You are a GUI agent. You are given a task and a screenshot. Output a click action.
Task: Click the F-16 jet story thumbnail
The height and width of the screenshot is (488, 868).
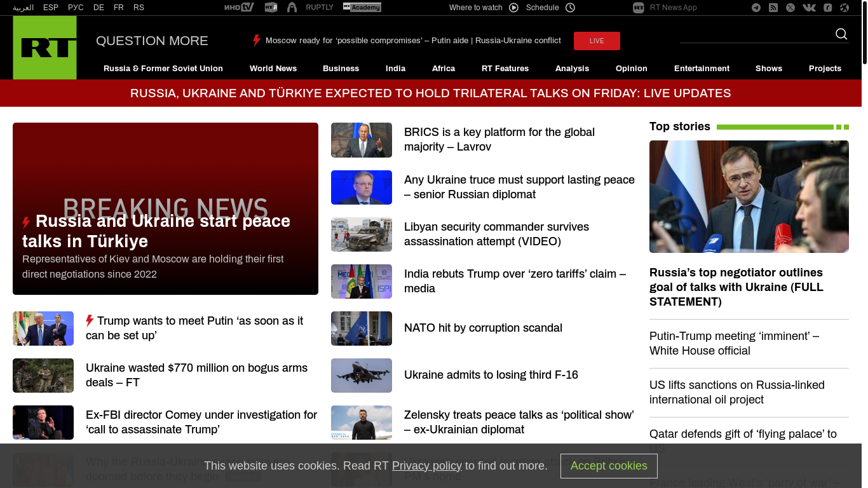pos(362,376)
